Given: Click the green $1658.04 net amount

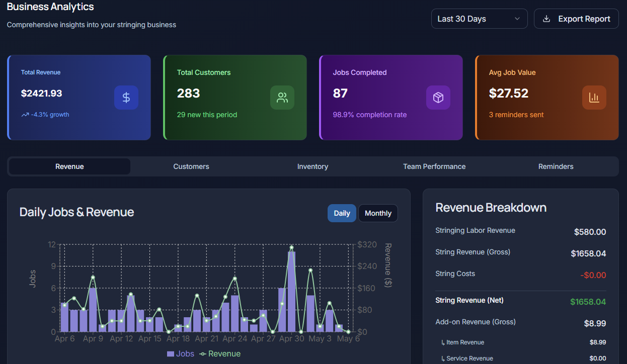Looking at the screenshot, I should 588,302.
